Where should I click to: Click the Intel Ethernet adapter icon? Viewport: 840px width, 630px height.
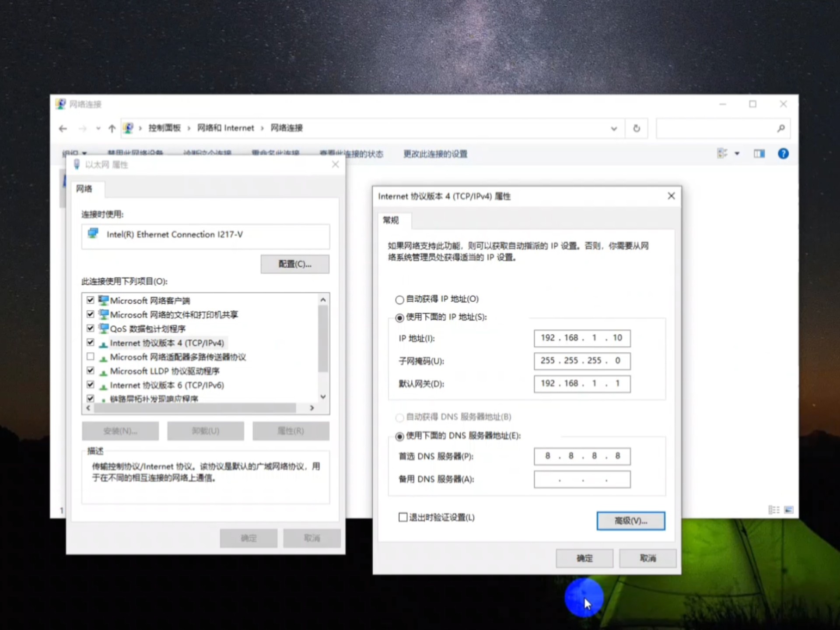pos(93,233)
